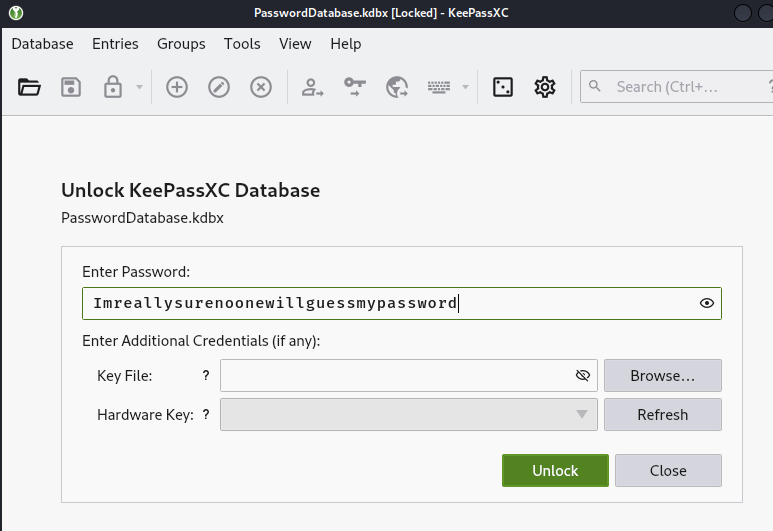The image size is (773, 531).
Task: Open the Hardware Key dropdown
Action: pyautogui.click(x=409, y=415)
